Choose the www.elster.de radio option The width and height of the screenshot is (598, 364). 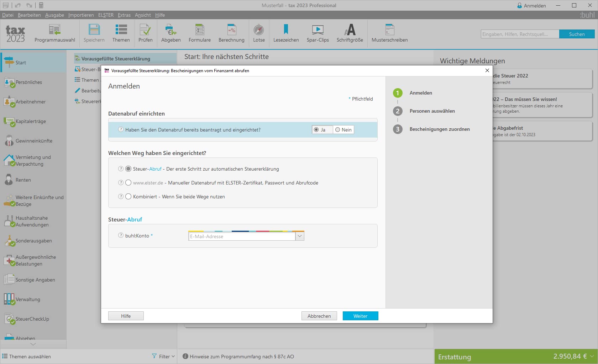pyautogui.click(x=128, y=183)
